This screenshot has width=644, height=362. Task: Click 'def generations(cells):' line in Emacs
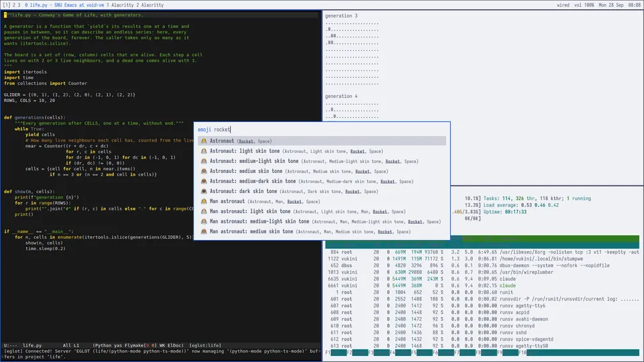click(35, 117)
